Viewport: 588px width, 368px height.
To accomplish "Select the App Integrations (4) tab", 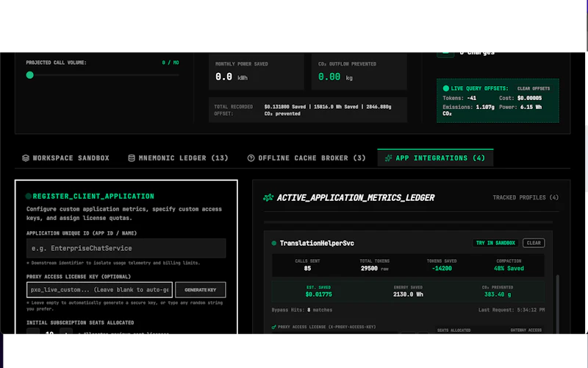I will coord(435,158).
